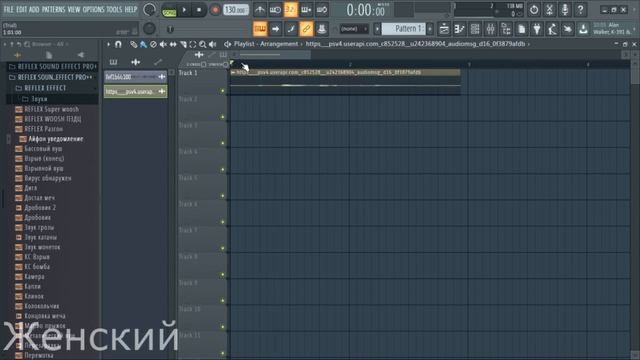Open the ADD menu
The image size is (640, 360).
tap(34, 9)
